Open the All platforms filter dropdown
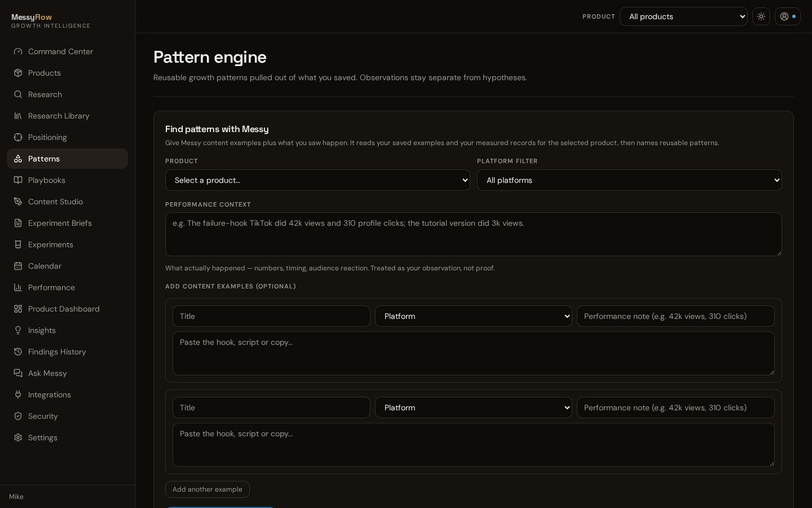812x508 pixels. (x=629, y=180)
